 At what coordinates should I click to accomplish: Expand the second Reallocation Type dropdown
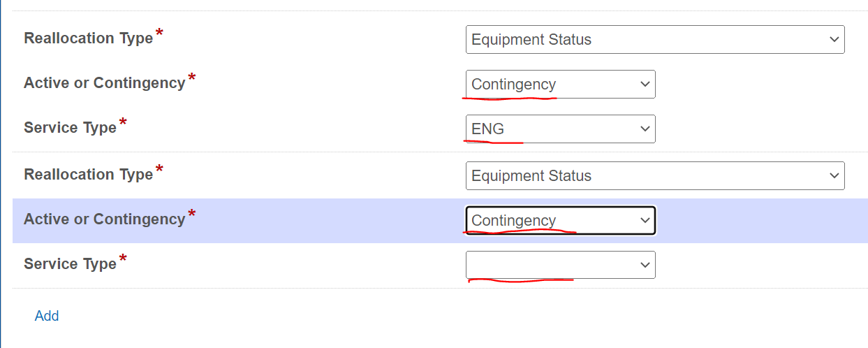(655, 175)
